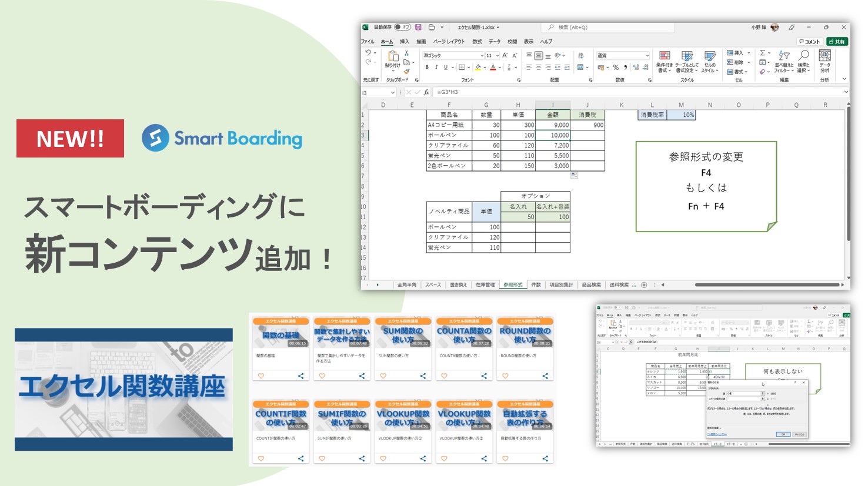The image size is (868, 486).
Task: Toggle Underline formatting
Action: click(x=445, y=68)
